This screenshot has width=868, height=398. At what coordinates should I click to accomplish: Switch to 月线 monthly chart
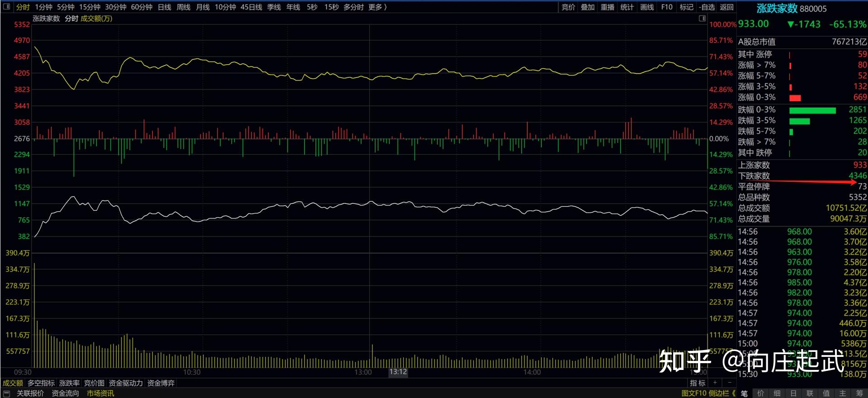tap(203, 7)
